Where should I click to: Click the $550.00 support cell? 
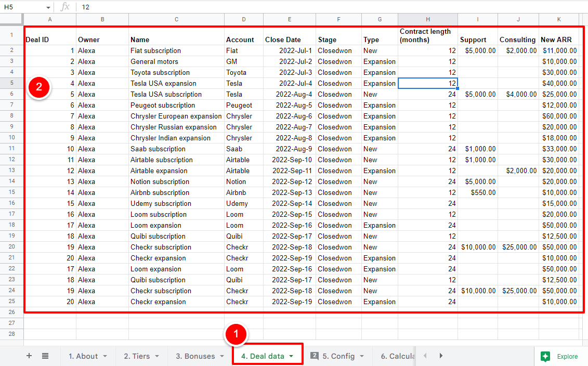point(478,192)
